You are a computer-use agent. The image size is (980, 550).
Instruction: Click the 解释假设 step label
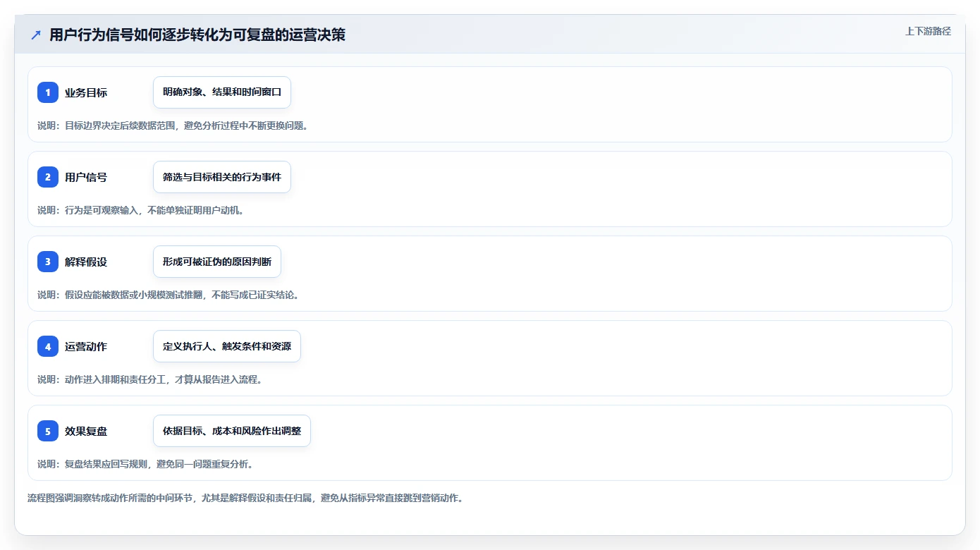[86, 262]
